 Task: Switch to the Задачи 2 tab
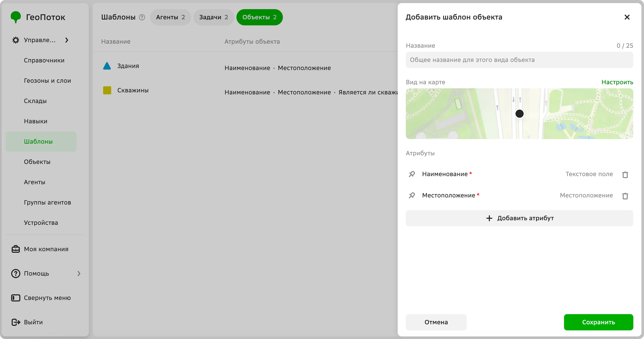coord(214,17)
